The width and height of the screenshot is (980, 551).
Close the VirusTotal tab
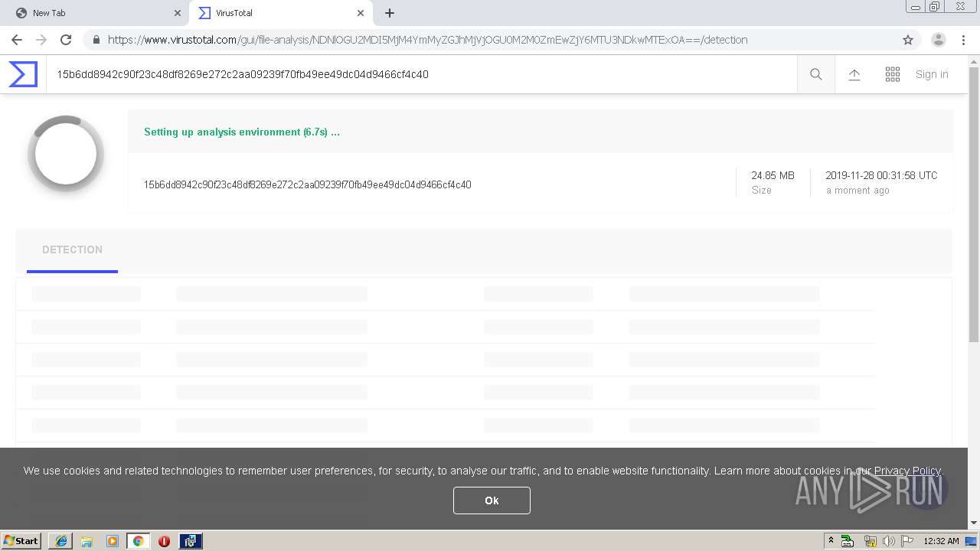tap(360, 13)
